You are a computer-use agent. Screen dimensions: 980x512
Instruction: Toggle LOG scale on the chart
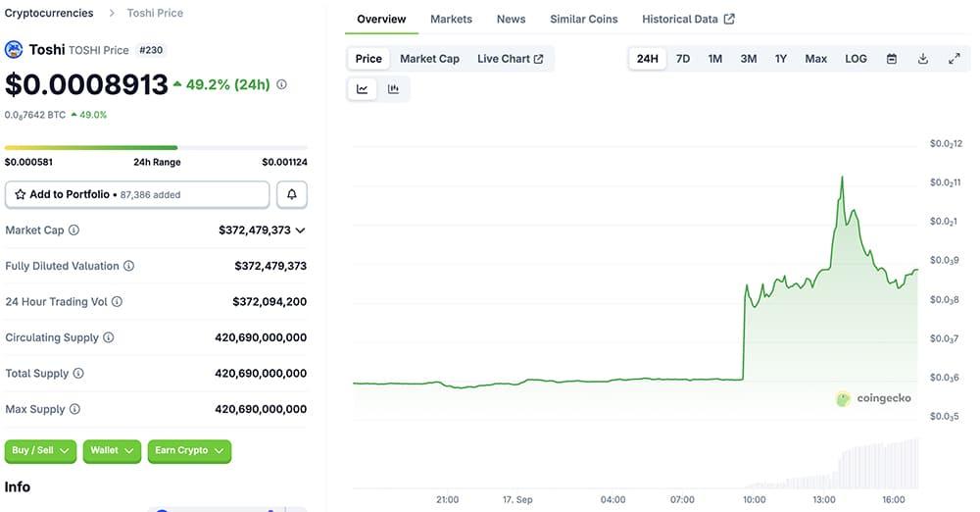tap(856, 59)
